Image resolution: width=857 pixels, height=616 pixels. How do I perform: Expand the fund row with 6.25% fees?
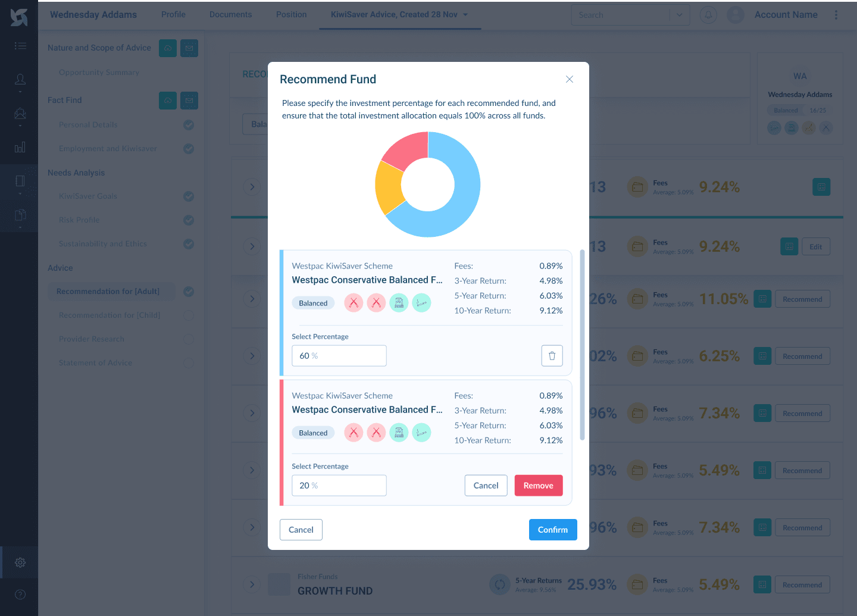pyautogui.click(x=252, y=356)
